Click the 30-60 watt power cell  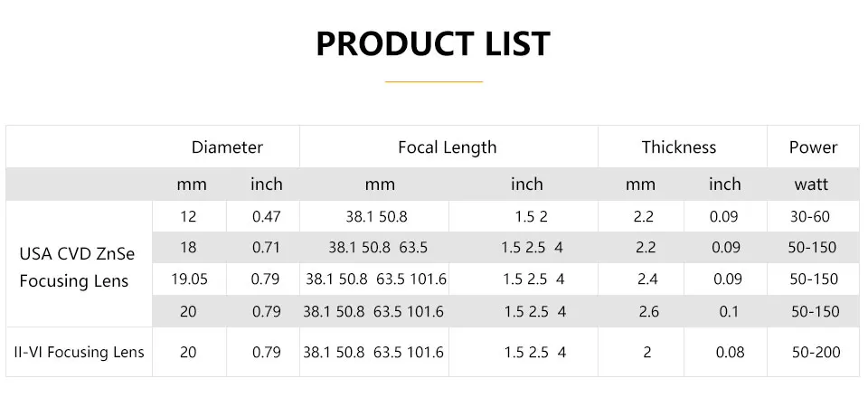(x=810, y=216)
